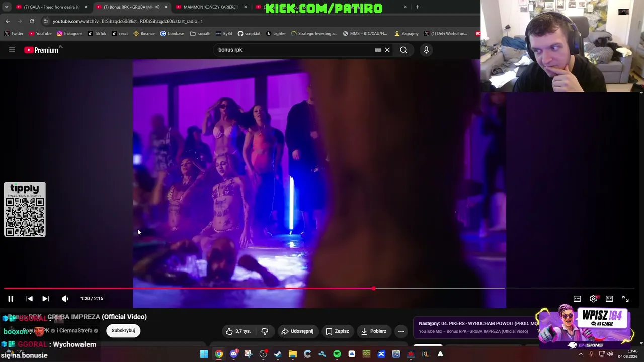Open the Windows Start menu
This screenshot has width=644, height=362.
coord(204,354)
